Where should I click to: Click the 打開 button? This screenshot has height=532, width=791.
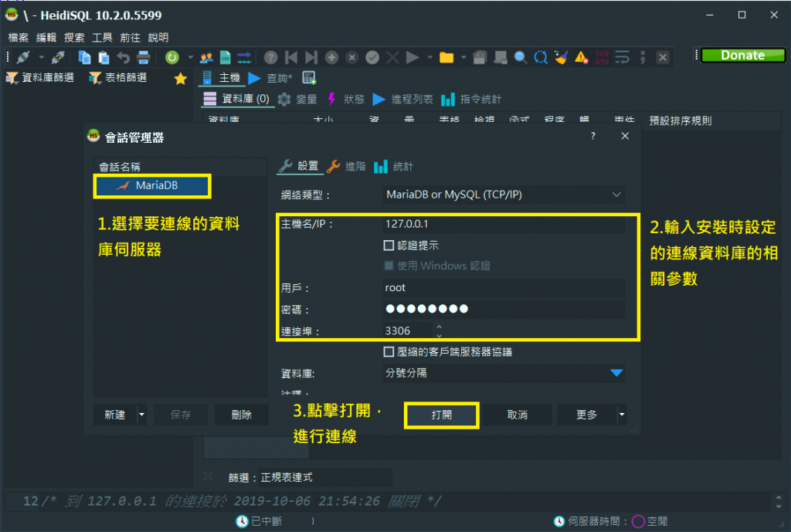tap(441, 415)
